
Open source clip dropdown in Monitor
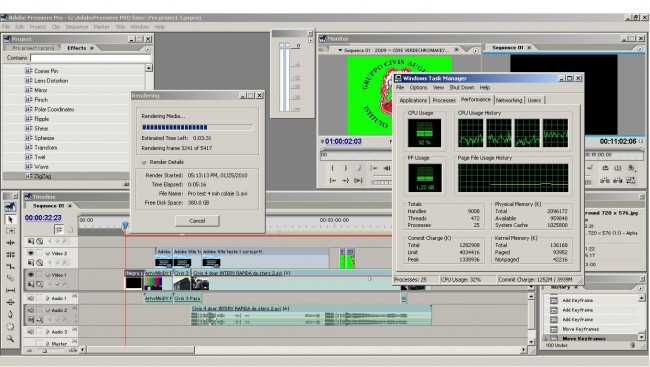tap(340, 50)
